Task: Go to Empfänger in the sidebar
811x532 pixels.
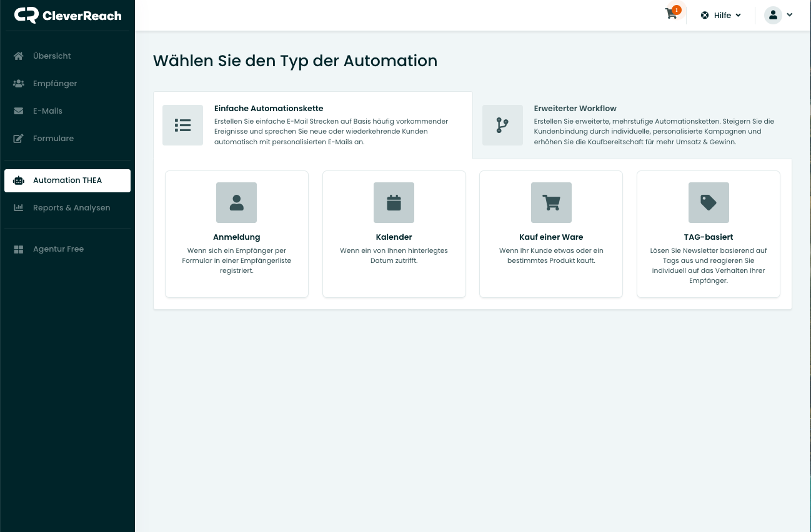Action: 55,83
